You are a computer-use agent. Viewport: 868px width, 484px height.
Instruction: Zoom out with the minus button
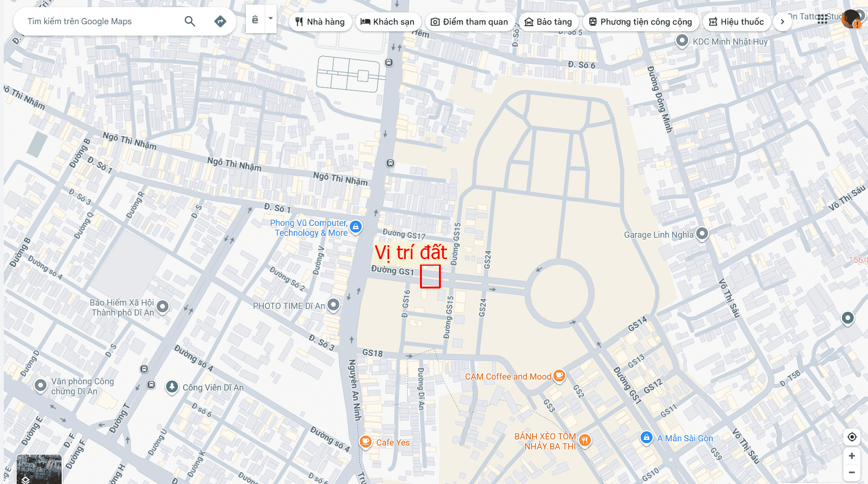852,473
